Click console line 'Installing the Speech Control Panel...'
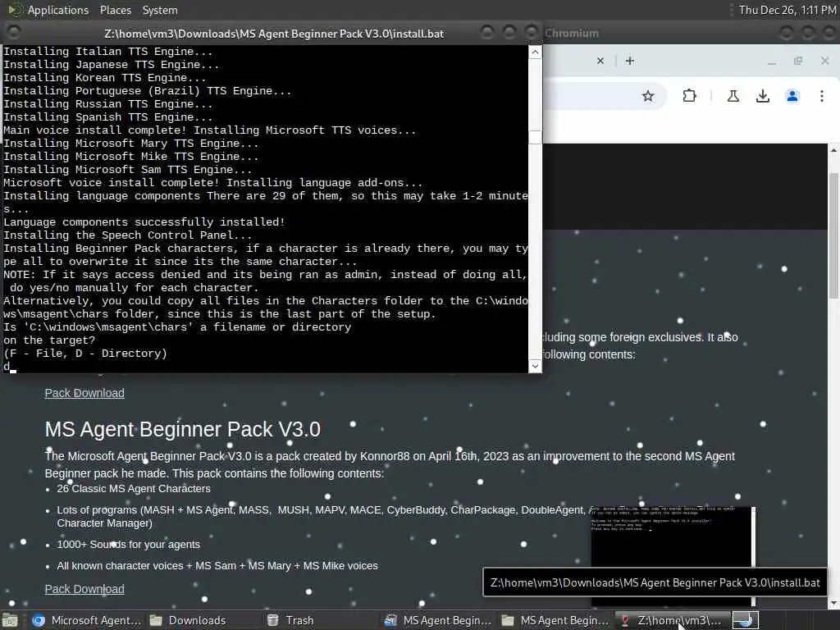This screenshot has height=630, width=840. coord(127,235)
